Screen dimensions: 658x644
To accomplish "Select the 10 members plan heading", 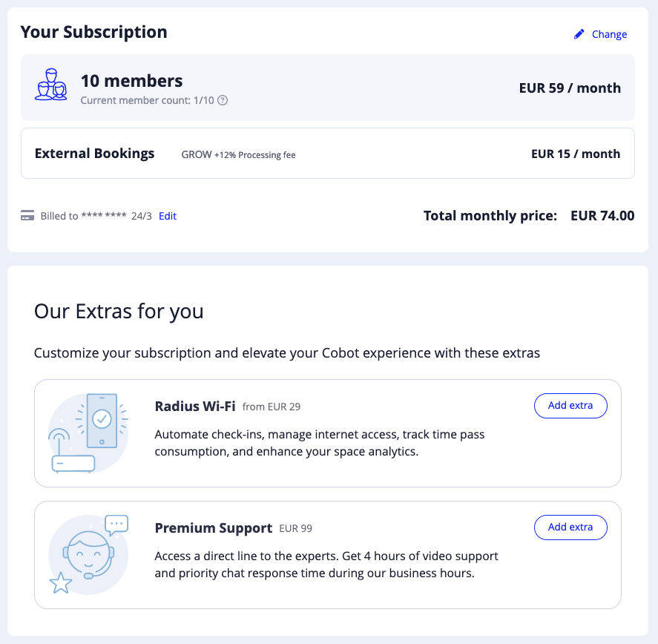I will pos(131,81).
